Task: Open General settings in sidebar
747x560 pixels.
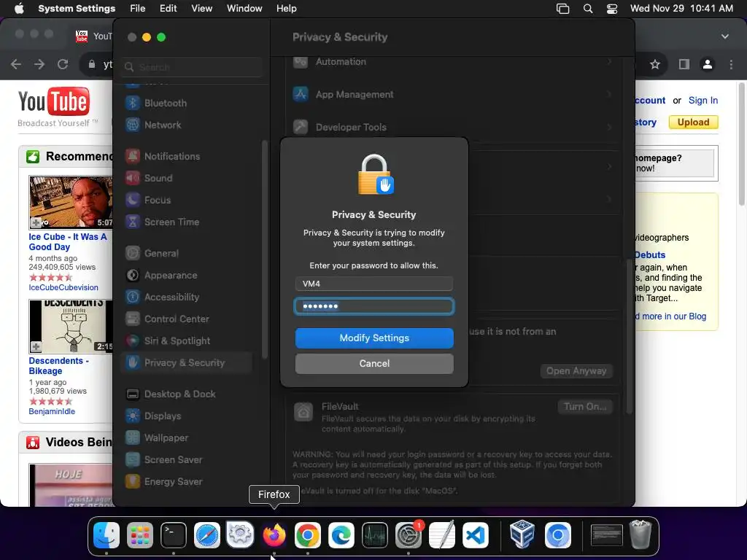Action: tap(186, 253)
